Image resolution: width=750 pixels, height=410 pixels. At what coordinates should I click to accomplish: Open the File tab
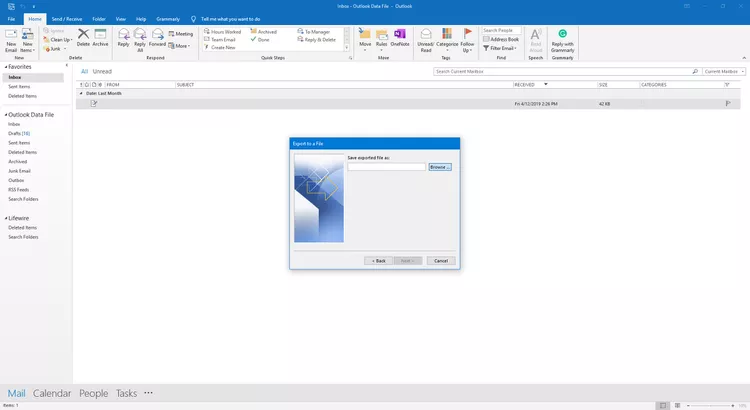(11, 19)
